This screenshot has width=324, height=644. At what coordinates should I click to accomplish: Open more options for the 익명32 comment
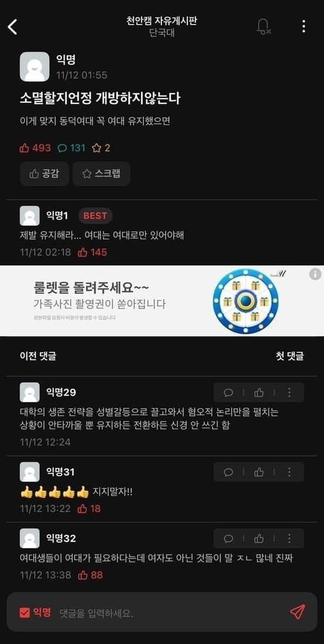289,538
